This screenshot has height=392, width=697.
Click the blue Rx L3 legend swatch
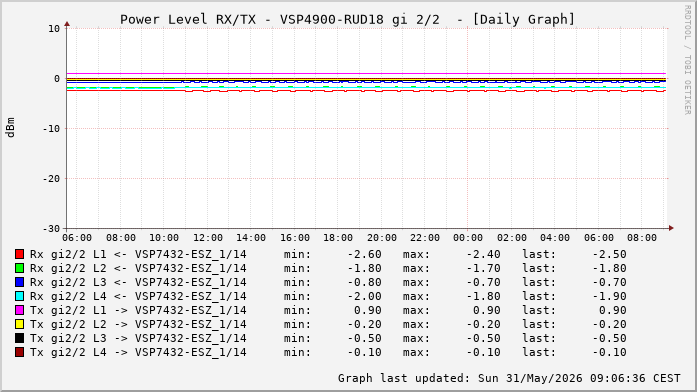point(19,282)
